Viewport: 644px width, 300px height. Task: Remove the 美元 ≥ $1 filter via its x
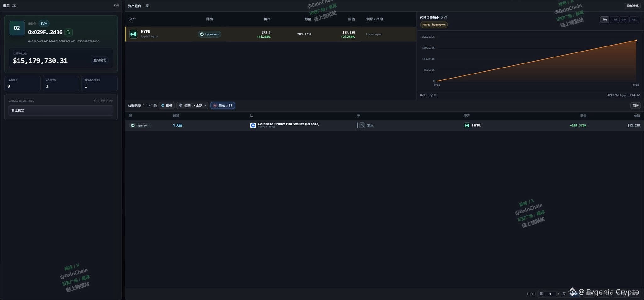pos(215,106)
